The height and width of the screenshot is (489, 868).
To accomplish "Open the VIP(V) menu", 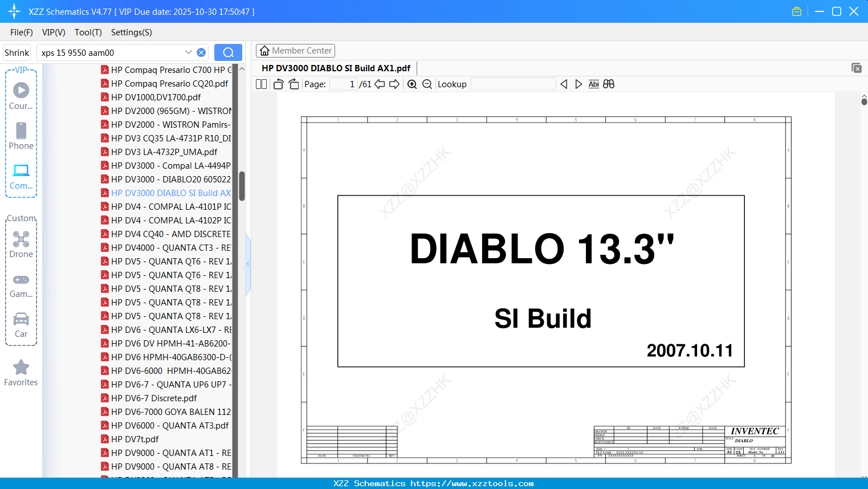I will point(54,32).
